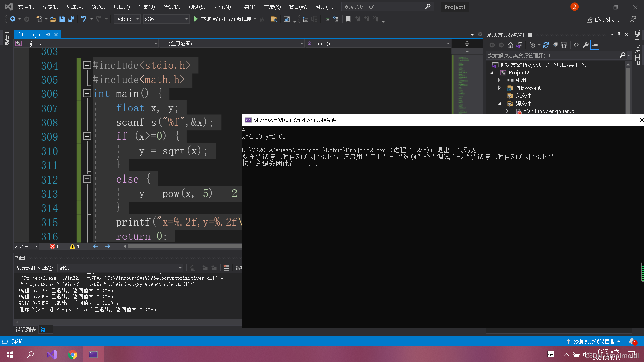Start debugging with the green play button
Screen dimensions: 644x362
196,19
